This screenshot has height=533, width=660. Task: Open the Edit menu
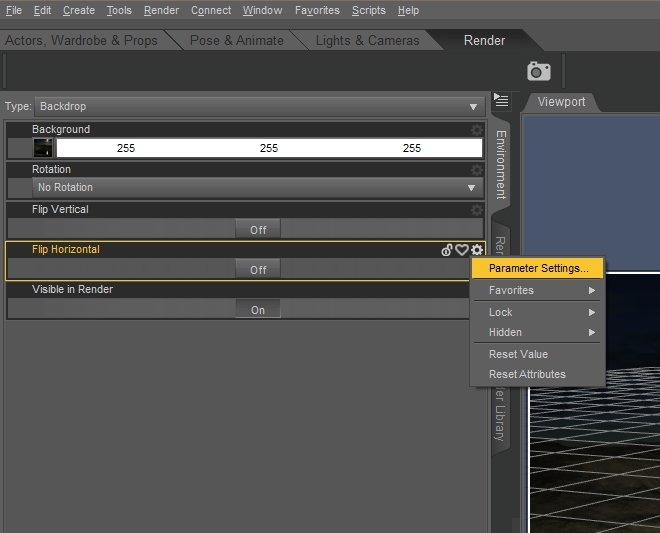[x=42, y=10]
